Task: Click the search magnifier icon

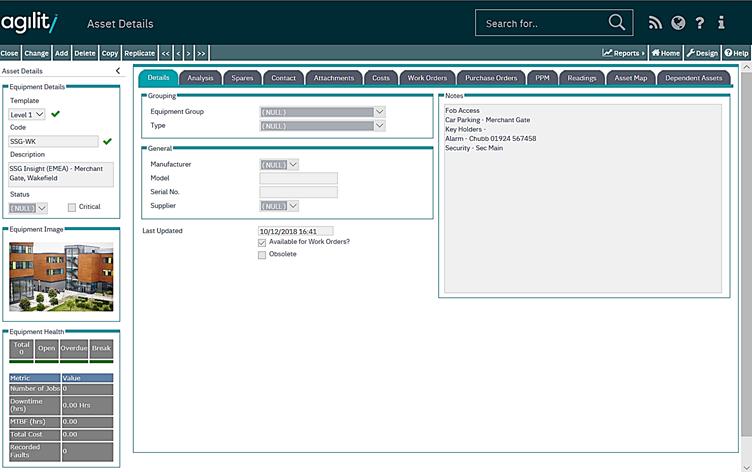Action: (x=618, y=22)
